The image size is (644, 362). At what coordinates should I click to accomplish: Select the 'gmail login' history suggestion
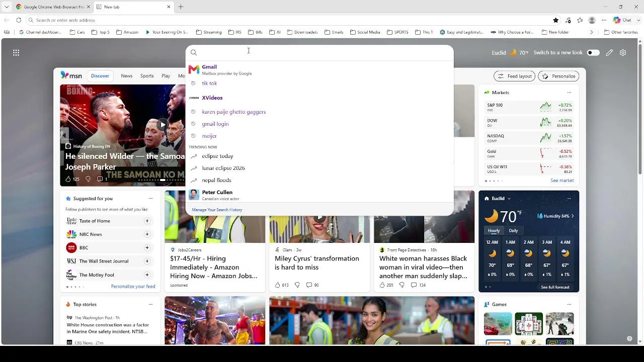pyautogui.click(x=319, y=124)
